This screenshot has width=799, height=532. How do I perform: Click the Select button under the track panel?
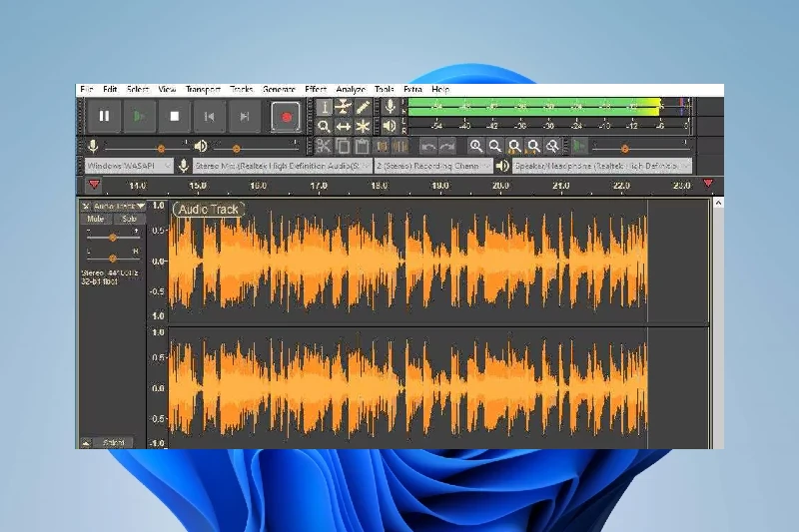click(x=113, y=443)
